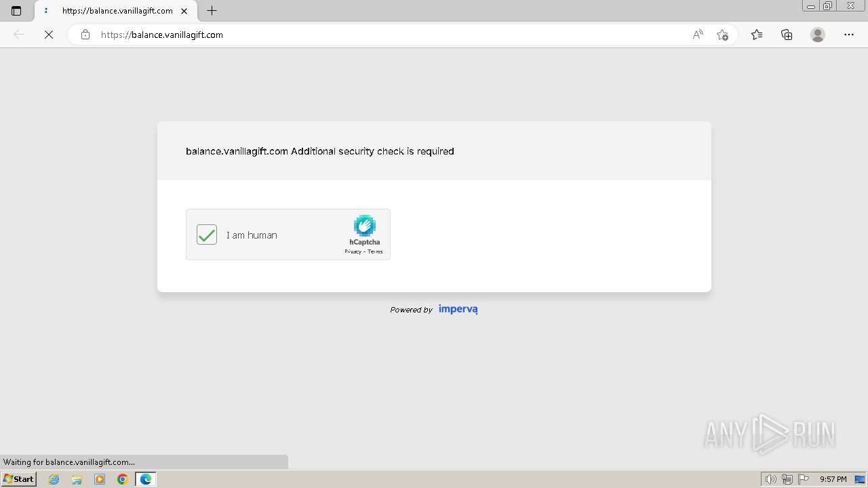The image size is (868, 488).
Task: Open the hCaptcha Privacy link
Action: (353, 251)
